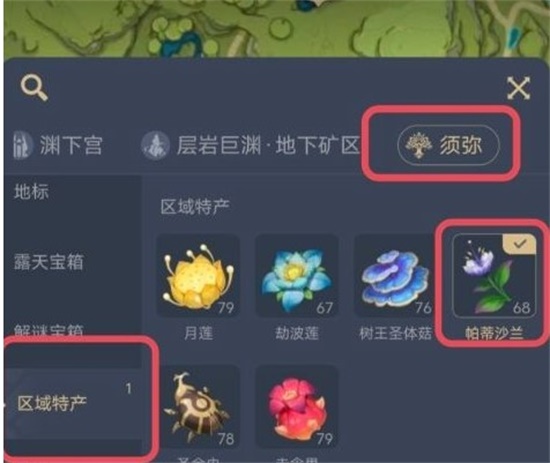Toggle the red fruit marker showing 79

(x=297, y=407)
